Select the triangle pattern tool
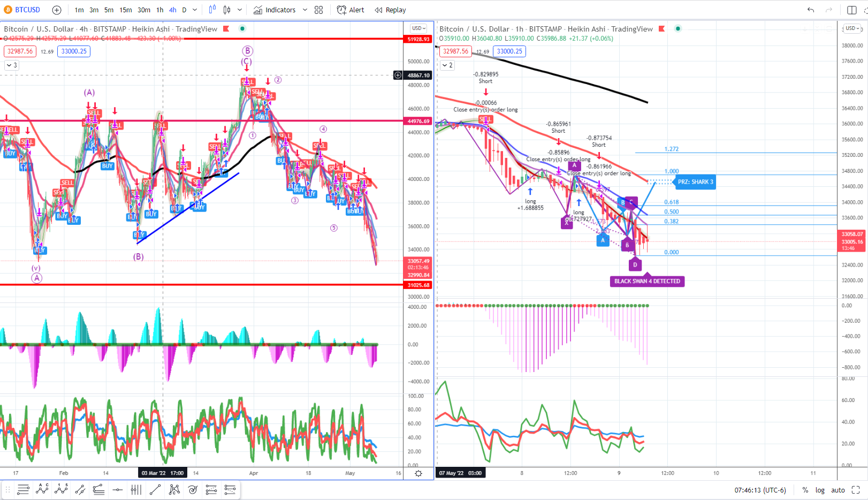This screenshot has height=500, width=868. [x=174, y=489]
